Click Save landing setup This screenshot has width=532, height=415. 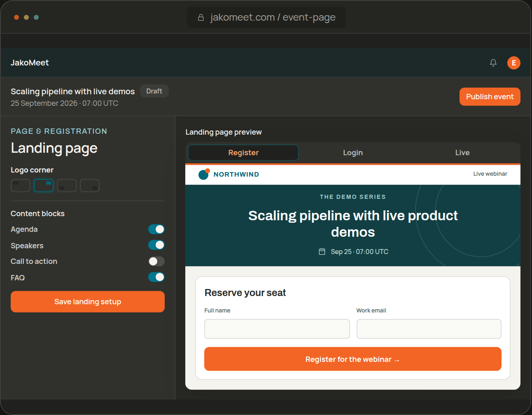point(88,302)
